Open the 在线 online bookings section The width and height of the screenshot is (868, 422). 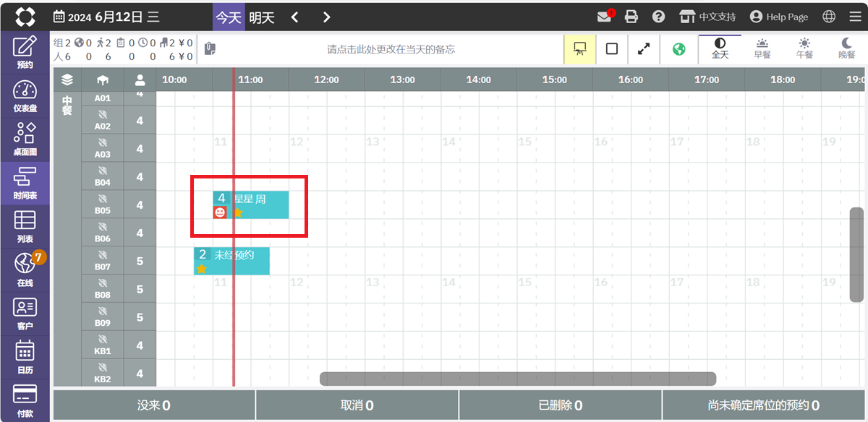coord(25,270)
